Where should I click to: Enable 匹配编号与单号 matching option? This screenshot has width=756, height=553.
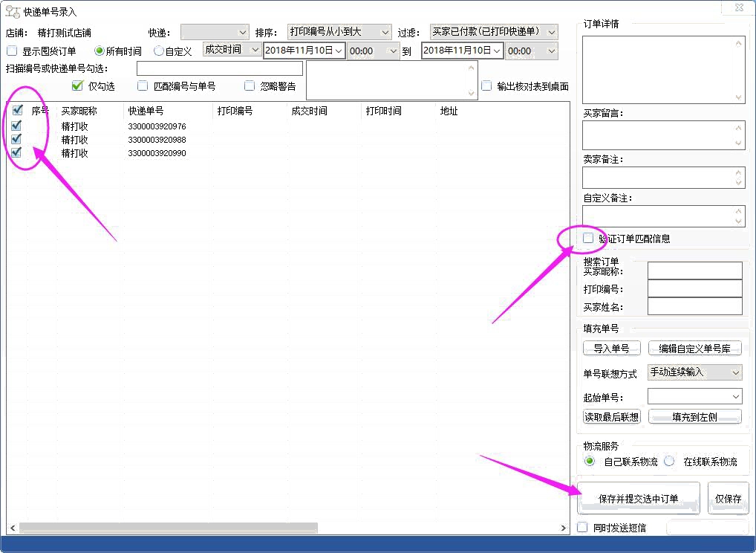click(x=142, y=85)
